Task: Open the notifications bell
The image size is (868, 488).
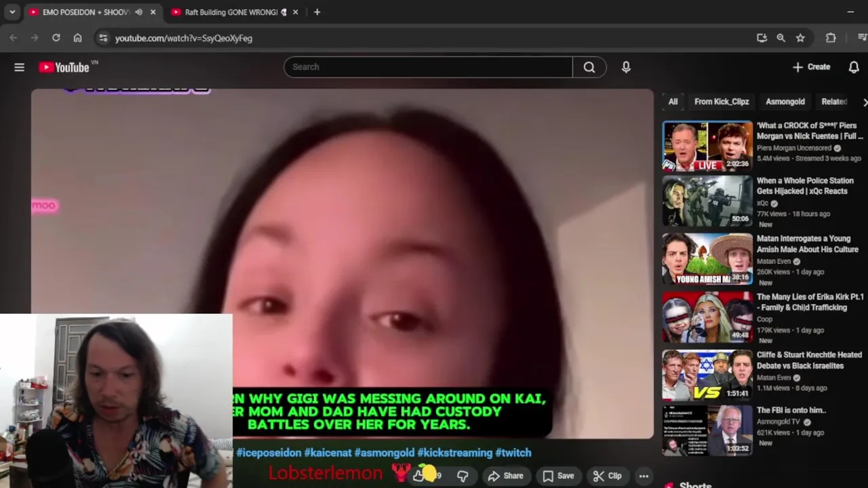Action: pos(854,67)
